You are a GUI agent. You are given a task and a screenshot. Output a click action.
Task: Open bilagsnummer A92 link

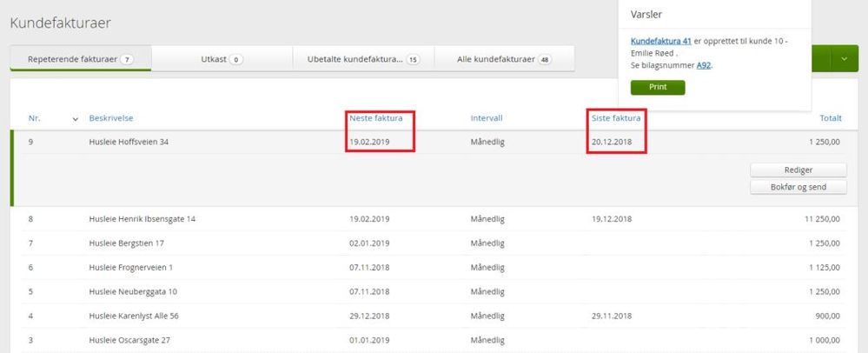pyautogui.click(x=704, y=65)
